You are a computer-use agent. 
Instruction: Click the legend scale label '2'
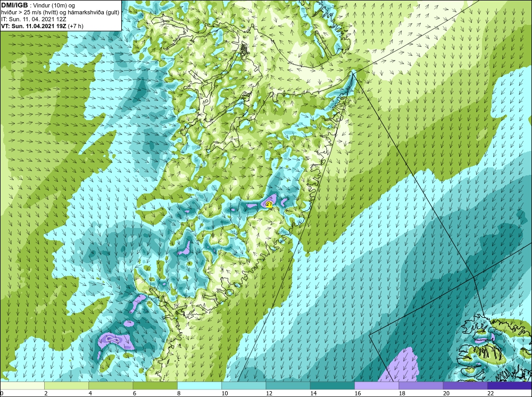tap(46, 393)
